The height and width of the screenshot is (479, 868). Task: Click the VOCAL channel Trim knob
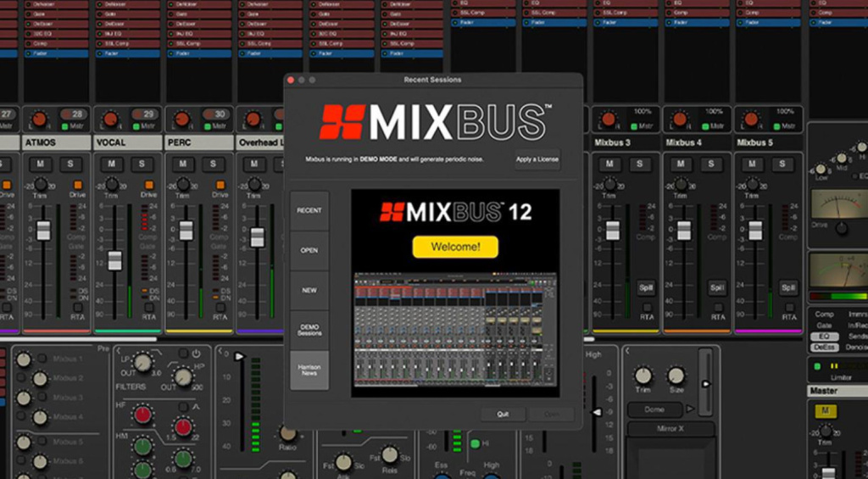(112, 185)
